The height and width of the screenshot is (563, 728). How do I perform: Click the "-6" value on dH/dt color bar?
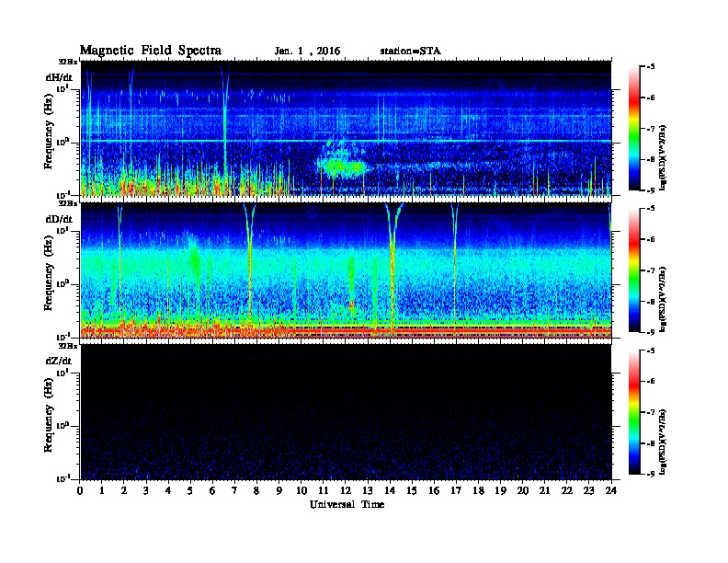point(651,98)
